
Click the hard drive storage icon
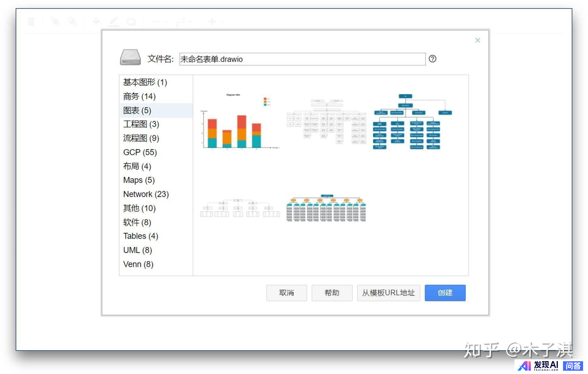click(130, 57)
